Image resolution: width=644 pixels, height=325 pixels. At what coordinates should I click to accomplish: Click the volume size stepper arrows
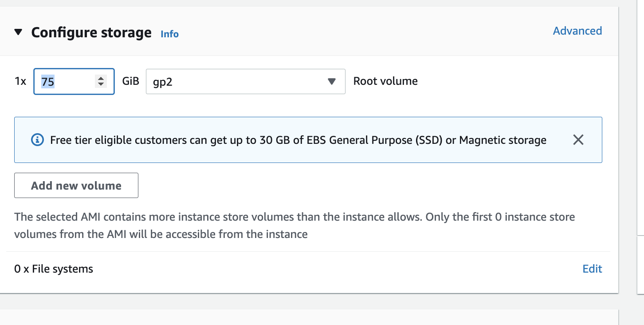tap(101, 81)
